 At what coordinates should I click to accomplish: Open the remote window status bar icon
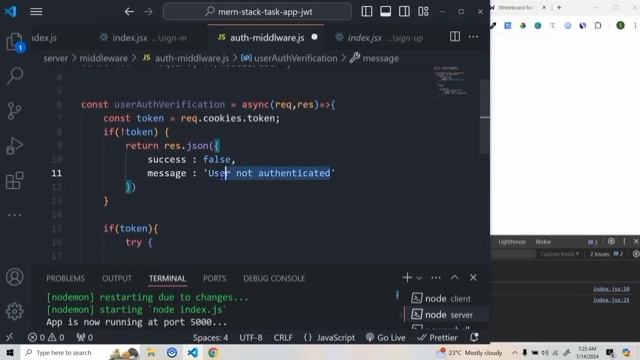click(9, 338)
